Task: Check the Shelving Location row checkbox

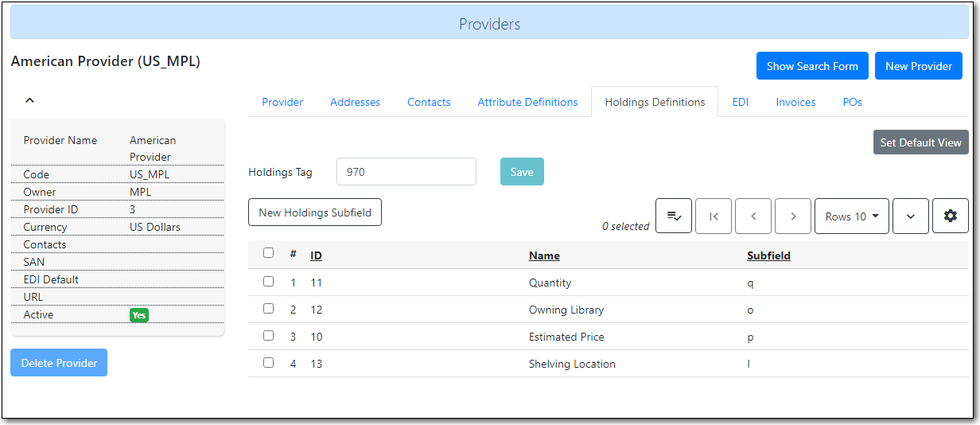Action: pyautogui.click(x=269, y=363)
